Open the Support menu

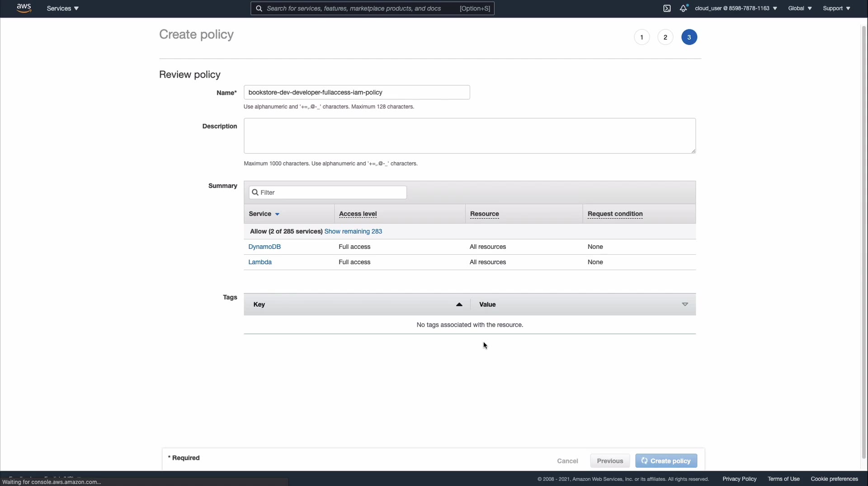[836, 9]
